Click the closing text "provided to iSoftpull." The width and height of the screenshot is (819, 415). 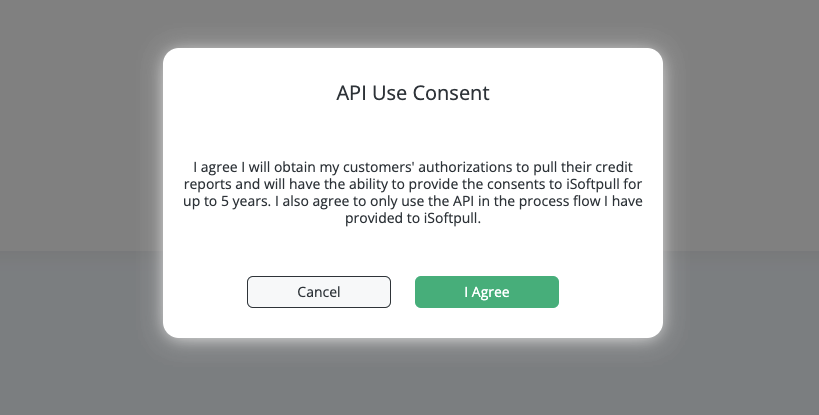point(413,218)
